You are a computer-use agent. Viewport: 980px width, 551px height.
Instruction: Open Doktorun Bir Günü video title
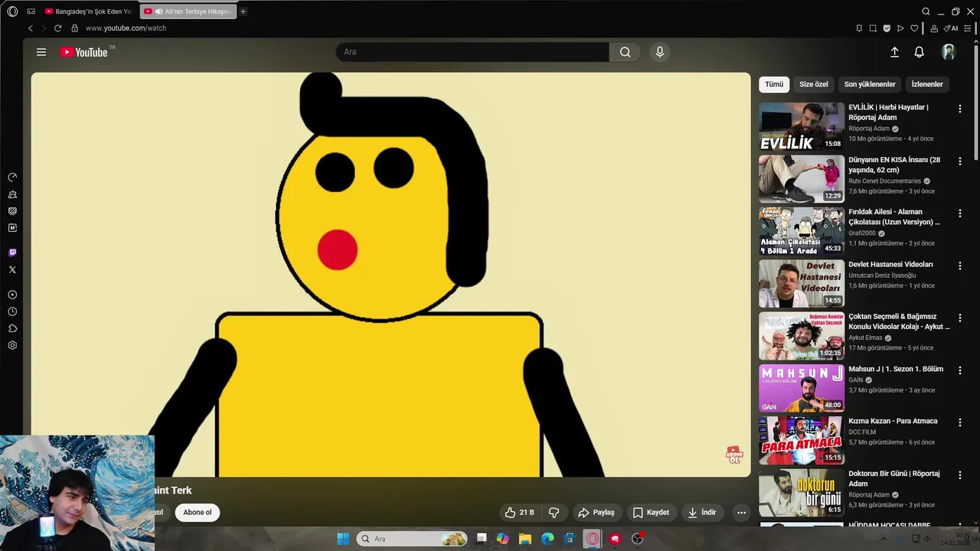[x=893, y=478]
